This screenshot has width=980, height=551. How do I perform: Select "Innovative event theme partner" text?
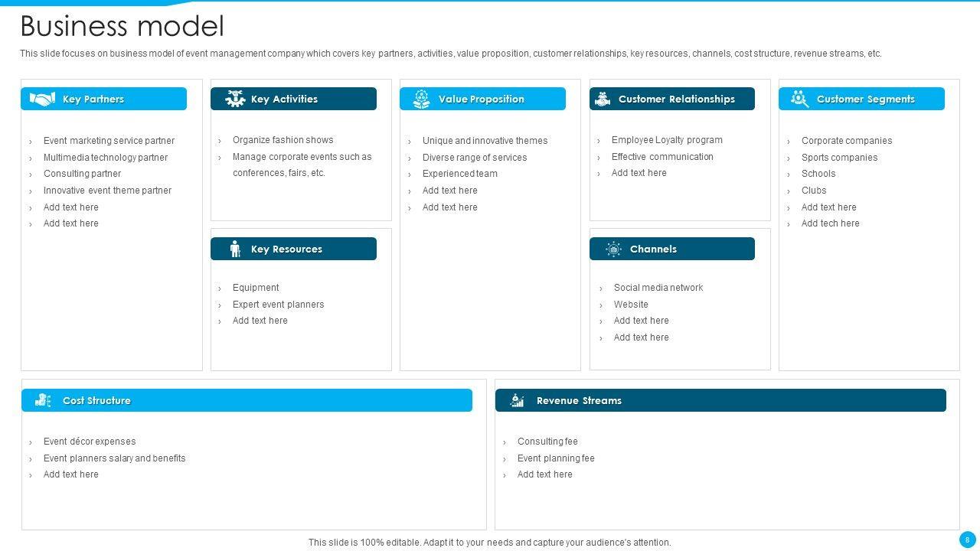(107, 191)
